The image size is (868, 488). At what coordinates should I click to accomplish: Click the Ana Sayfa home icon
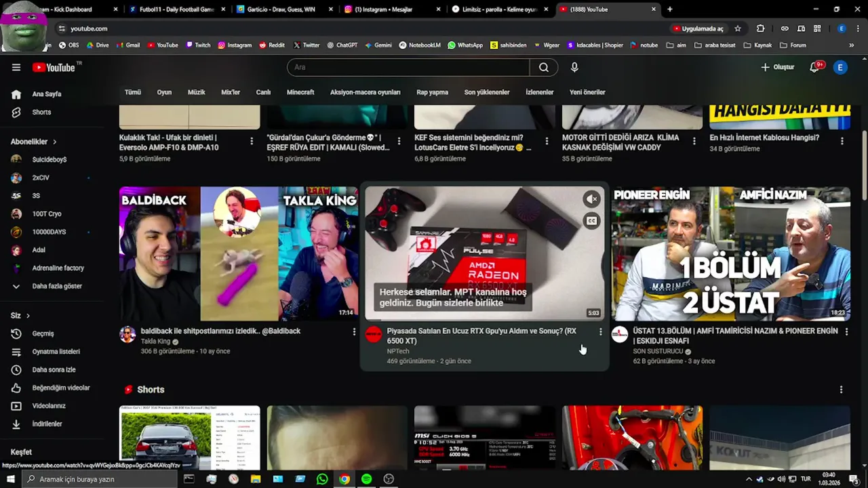pos(16,94)
